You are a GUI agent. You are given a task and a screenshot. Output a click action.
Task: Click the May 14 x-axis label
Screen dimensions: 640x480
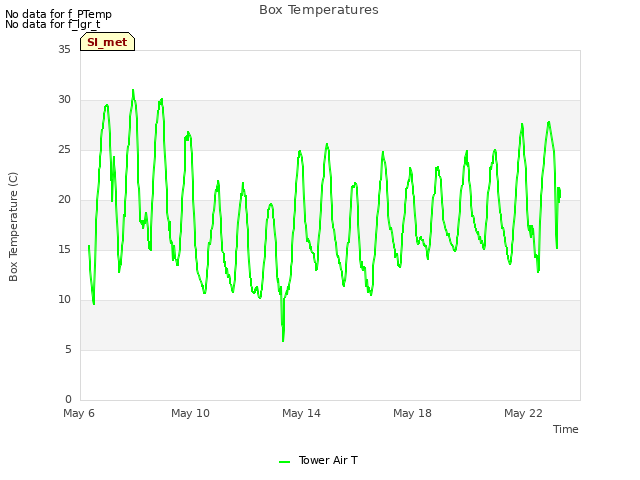tap(301, 413)
